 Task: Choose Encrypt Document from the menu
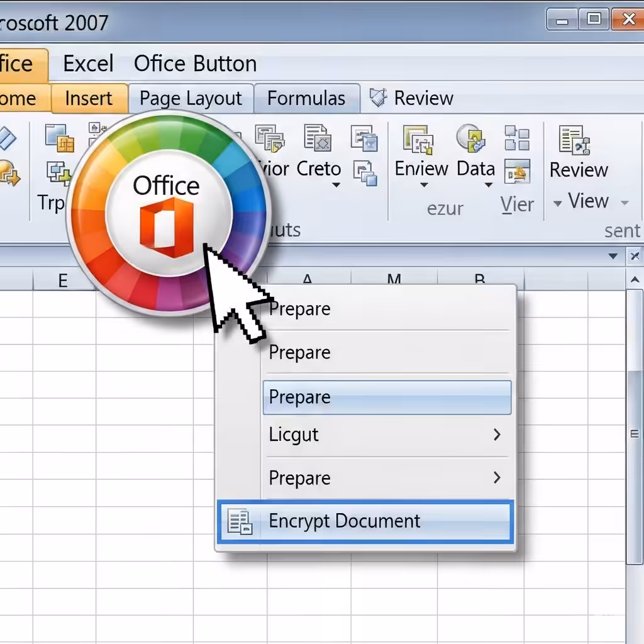pos(365,521)
